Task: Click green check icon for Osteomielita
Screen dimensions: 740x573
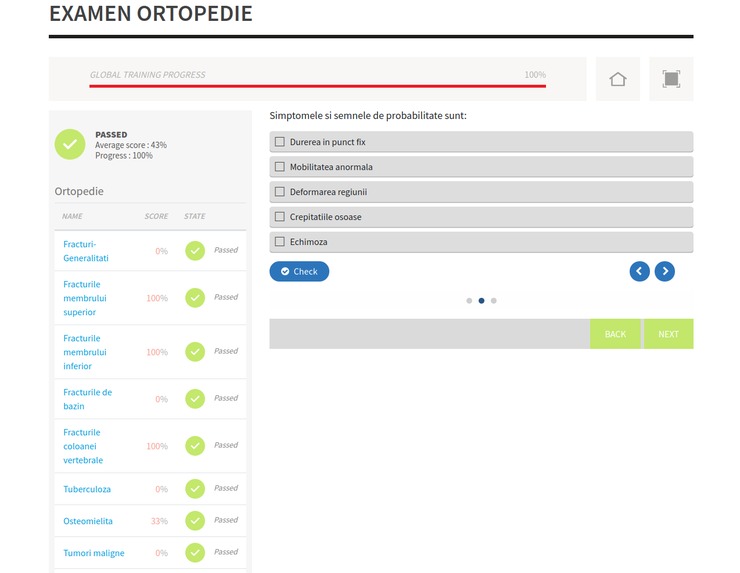Action: 195,521
